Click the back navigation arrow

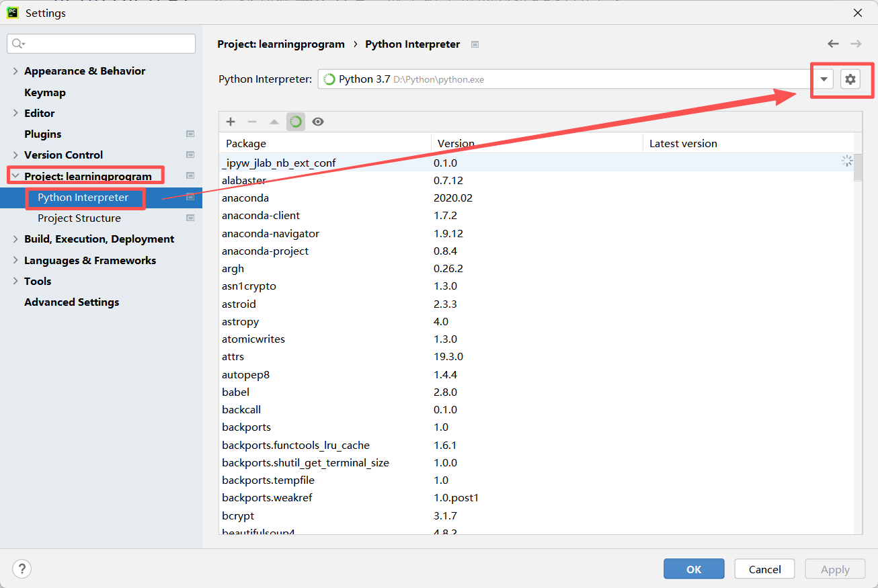[833, 44]
